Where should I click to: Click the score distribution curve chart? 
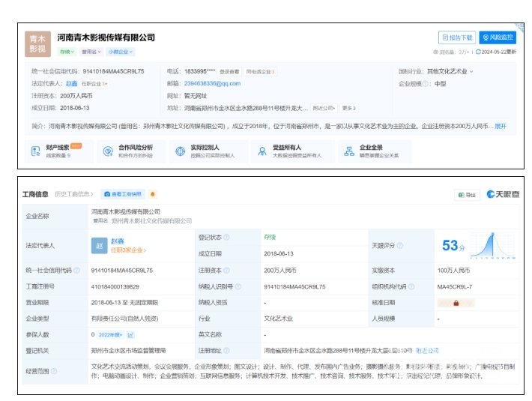[492, 246]
